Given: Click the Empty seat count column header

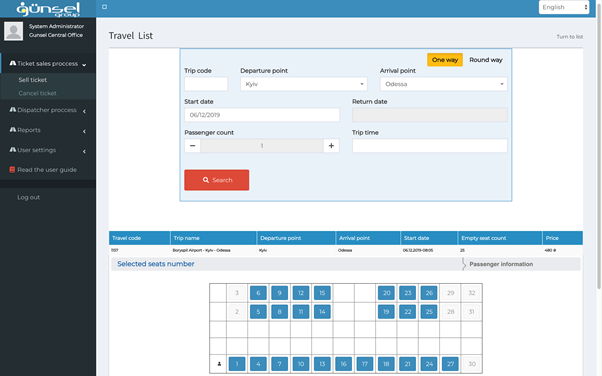Looking at the screenshot, I should coord(500,238).
